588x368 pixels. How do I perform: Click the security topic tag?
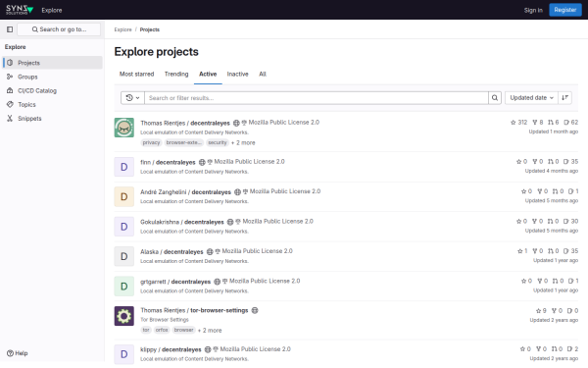218,142
